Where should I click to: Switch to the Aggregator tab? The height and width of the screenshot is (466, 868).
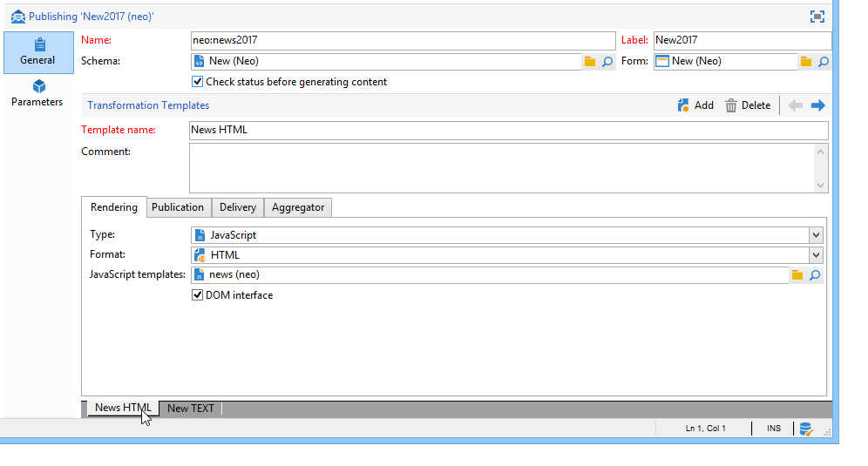click(x=298, y=207)
